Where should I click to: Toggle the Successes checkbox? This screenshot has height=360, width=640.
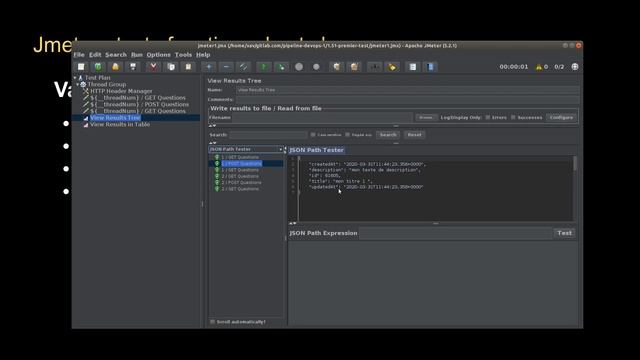pos(513,117)
